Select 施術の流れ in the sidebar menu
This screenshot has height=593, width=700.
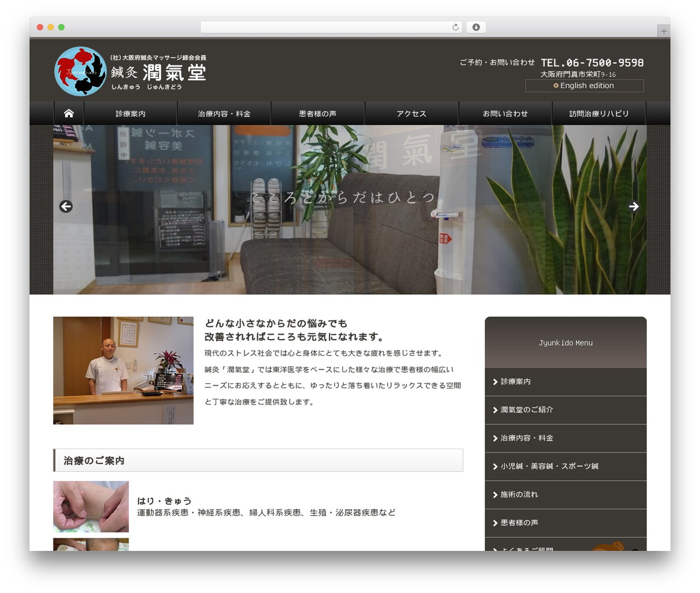tap(565, 495)
